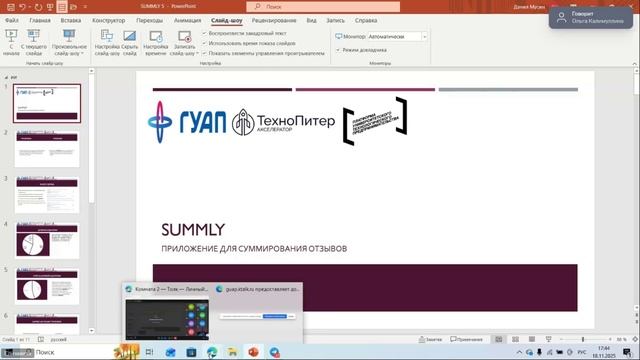Image resolution: width=640 pixels, height=360 pixels.
Task: Select slide 5 thumbnail
Action: (47, 286)
